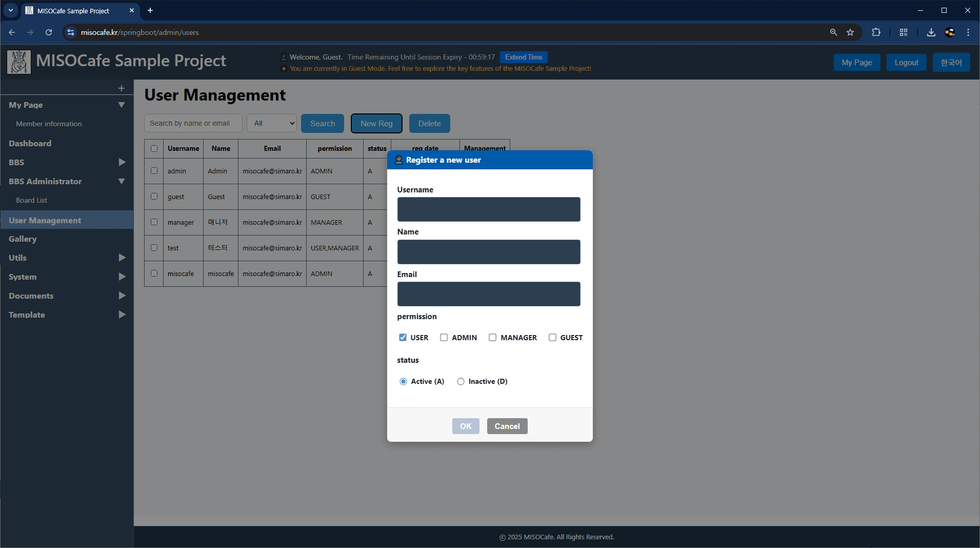Open the browser Extensions puzzle icon
The height and width of the screenshot is (548, 980).
pos(876,32)
